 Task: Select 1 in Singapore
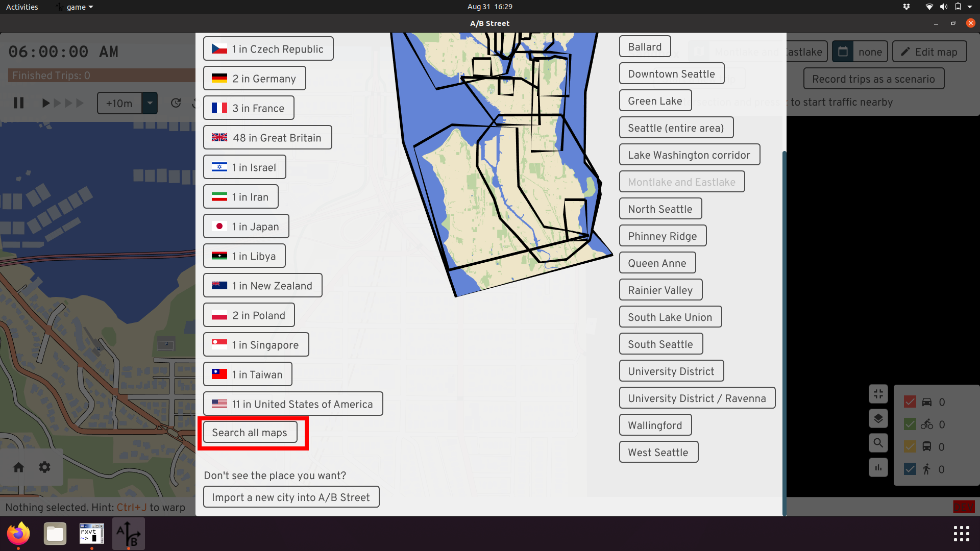coord(256,344)
